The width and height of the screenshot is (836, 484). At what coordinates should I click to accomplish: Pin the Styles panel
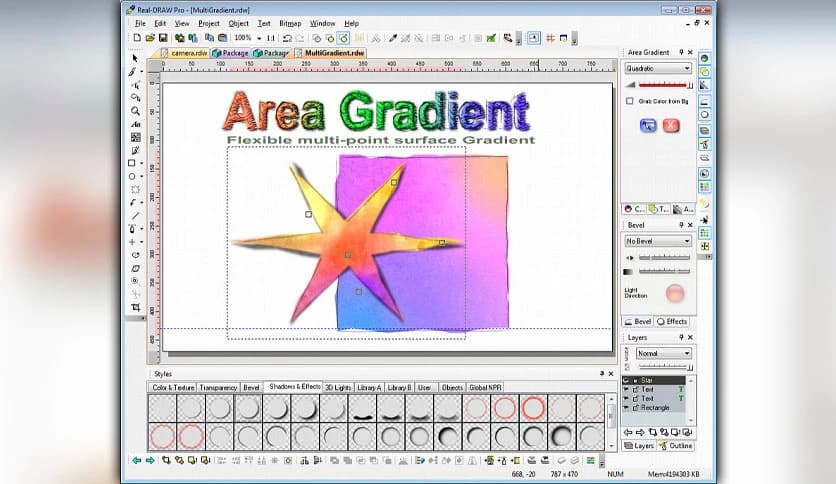tap(602, 374)
